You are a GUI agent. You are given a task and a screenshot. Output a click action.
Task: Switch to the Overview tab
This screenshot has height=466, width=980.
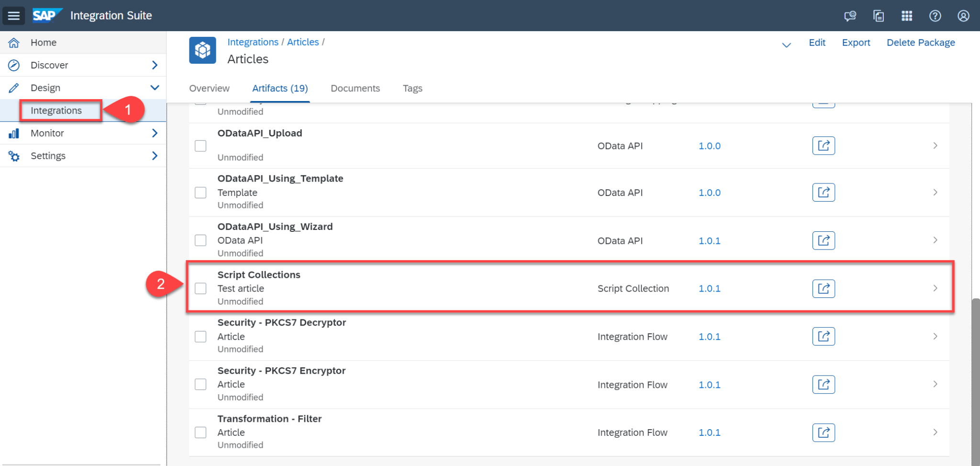click(x=209, y=89)
